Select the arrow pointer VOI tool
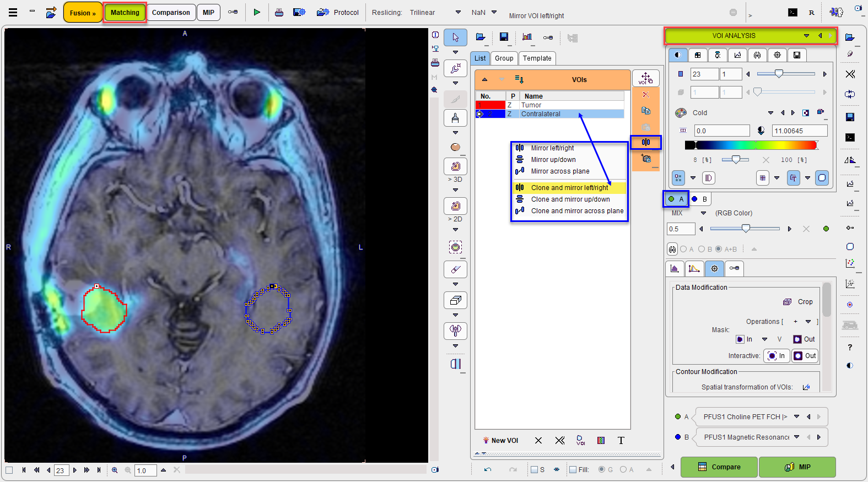Image resolution: width=868 pixels, height=482 pixels. tap(455, 37)
